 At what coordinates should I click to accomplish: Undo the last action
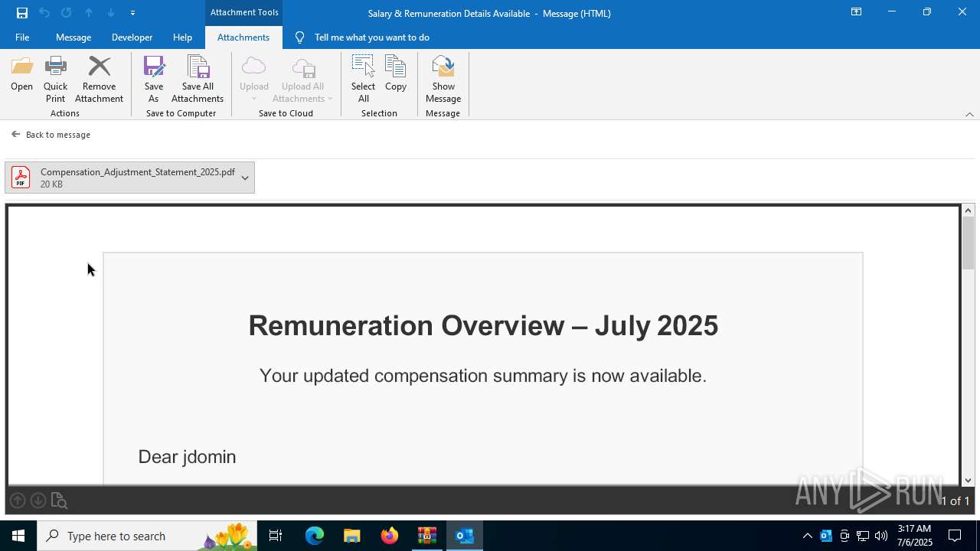pyautogui.click(x=44, y=13)
